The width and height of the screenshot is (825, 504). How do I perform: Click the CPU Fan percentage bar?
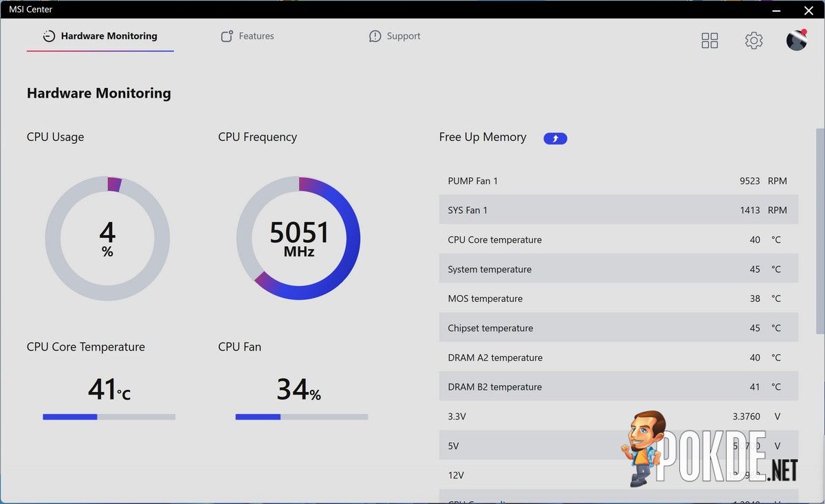coord(302,417)
